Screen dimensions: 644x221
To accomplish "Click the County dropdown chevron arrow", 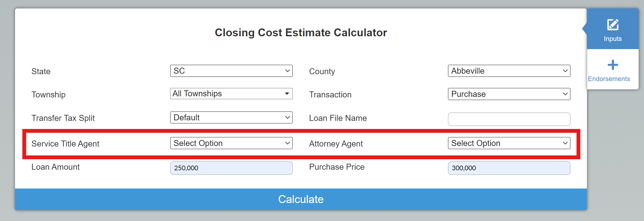I will [565, 71].
